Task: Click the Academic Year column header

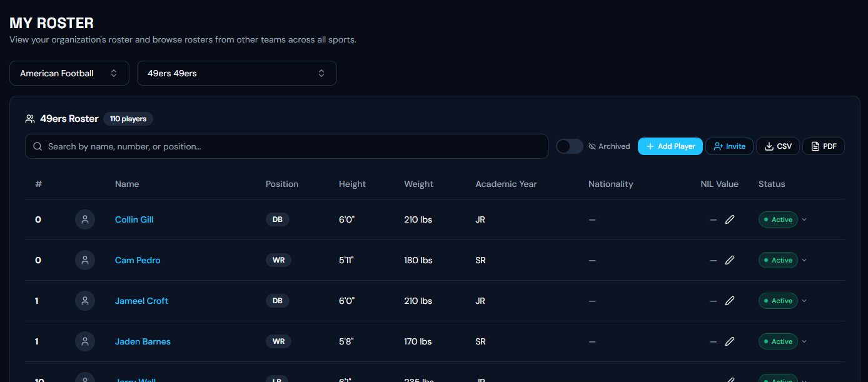Action: (x=506, y=184)
